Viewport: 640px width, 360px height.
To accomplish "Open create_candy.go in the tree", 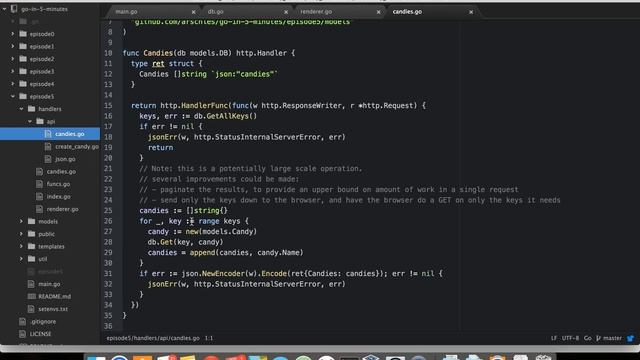I will 77,147.
